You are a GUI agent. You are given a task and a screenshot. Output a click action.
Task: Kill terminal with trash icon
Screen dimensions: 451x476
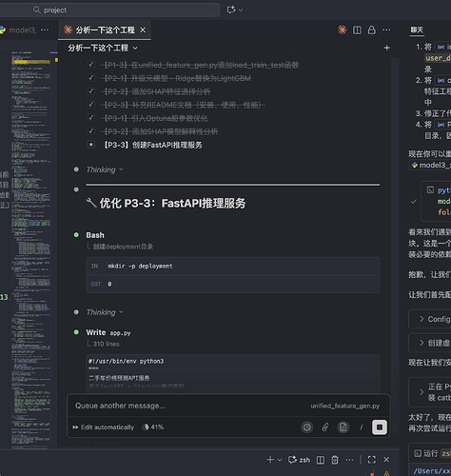click(x=335, y=460)
